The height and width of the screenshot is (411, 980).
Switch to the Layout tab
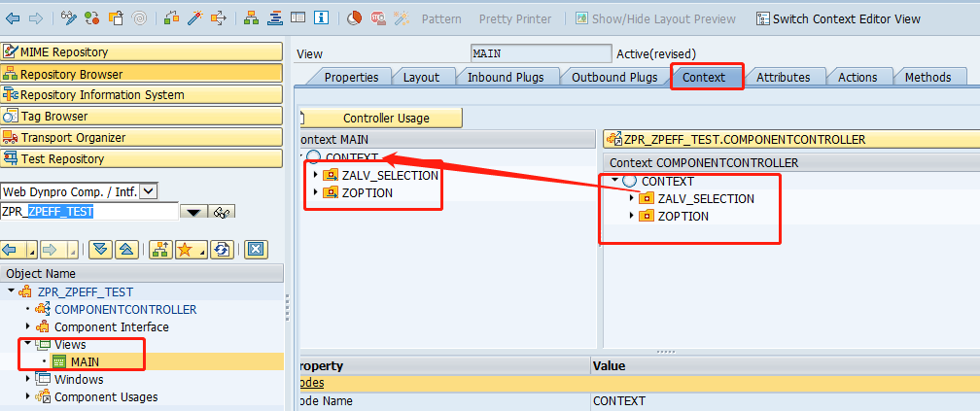click(x=421, y=78)
